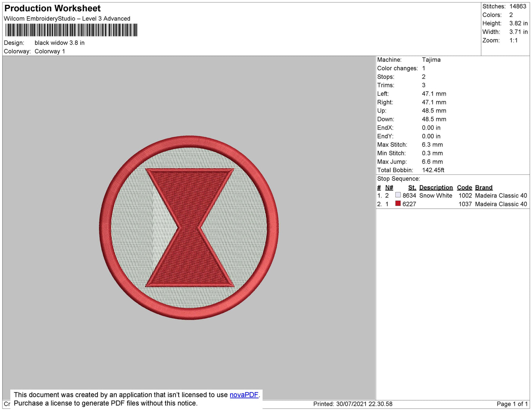Click the thread code 1002
Screen dimensions: 532x411
point(465,196)
